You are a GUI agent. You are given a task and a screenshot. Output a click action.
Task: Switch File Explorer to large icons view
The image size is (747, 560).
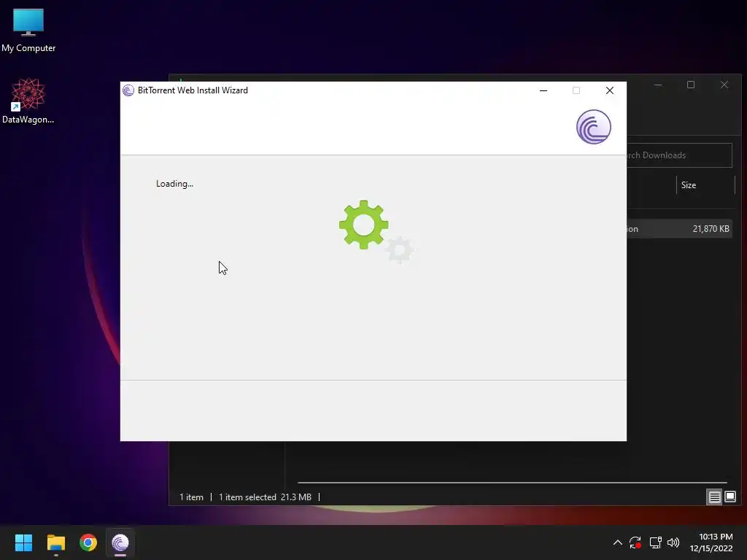[x=729, y=497]
